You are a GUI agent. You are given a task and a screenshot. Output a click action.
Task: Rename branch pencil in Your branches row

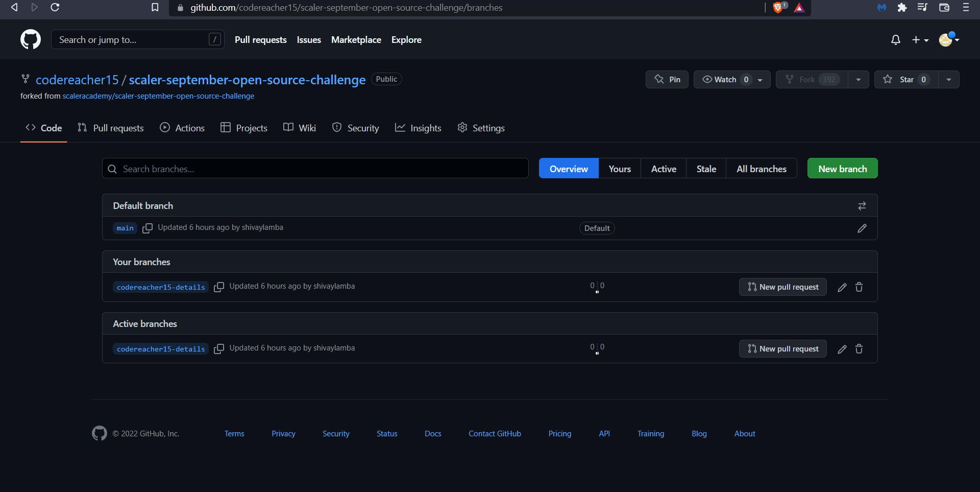coord(842,287)
